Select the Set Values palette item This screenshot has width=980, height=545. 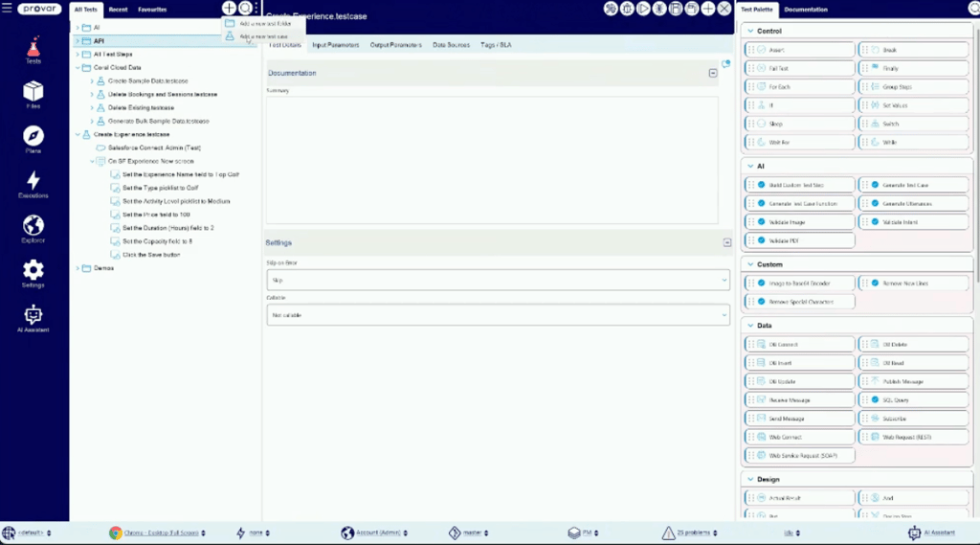[913, 105]
